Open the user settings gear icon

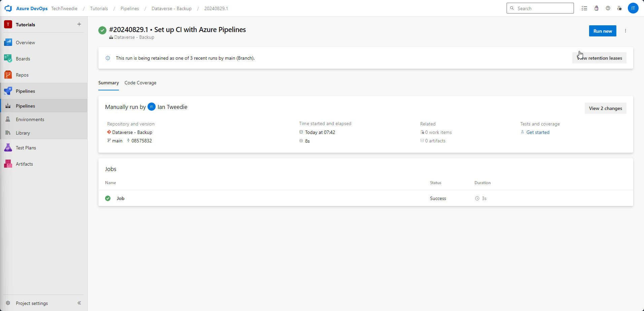pyautogui.click(x=620, y=8)
